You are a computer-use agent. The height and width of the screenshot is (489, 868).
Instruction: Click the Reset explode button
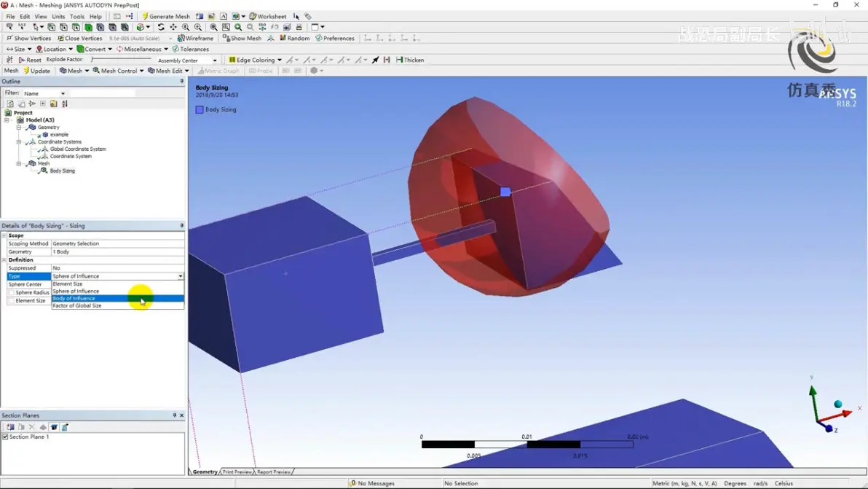coord(30,60)
